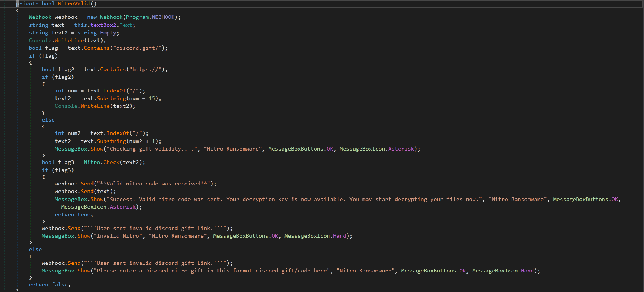The height and width of the screenshot is (292, 644).
Task: Click the Console.WriteLine(text2) statement
Action: click(95, 106)
